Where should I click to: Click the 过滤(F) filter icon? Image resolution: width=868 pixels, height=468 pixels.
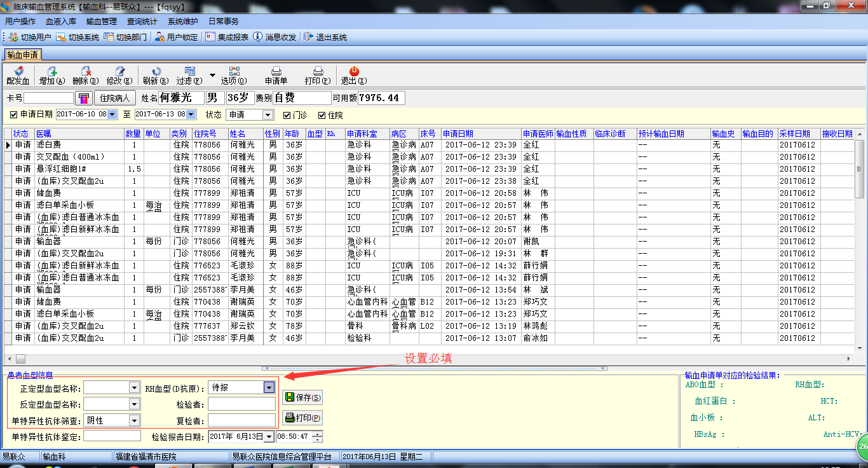189,71
